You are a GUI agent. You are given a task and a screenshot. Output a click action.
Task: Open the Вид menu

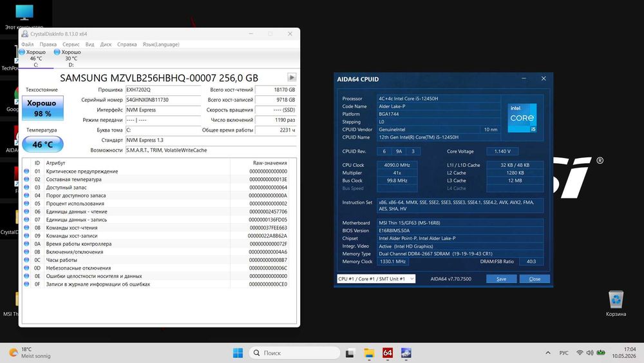tap(90, 44)
